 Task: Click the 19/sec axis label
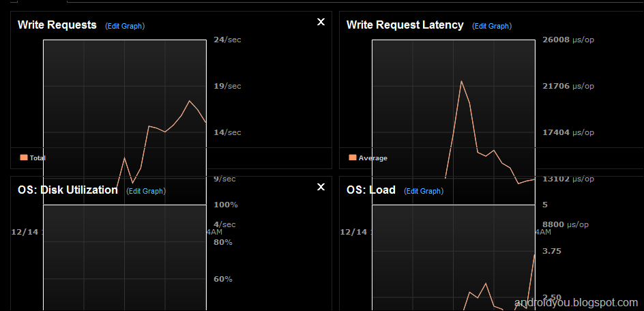point(228,86)
